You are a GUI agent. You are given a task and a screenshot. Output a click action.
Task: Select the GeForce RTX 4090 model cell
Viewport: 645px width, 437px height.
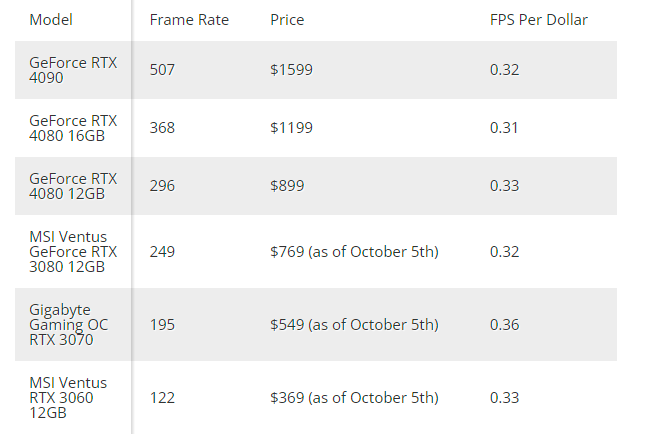point(73,70)
